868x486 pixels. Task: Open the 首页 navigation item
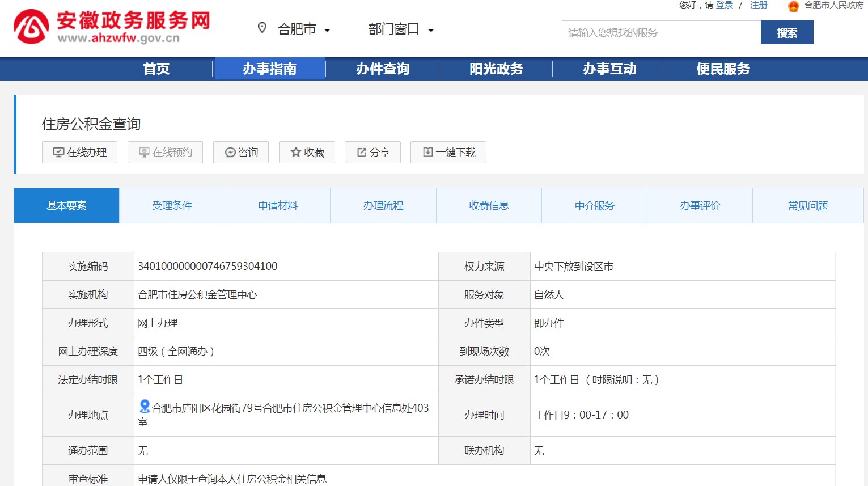156,69
